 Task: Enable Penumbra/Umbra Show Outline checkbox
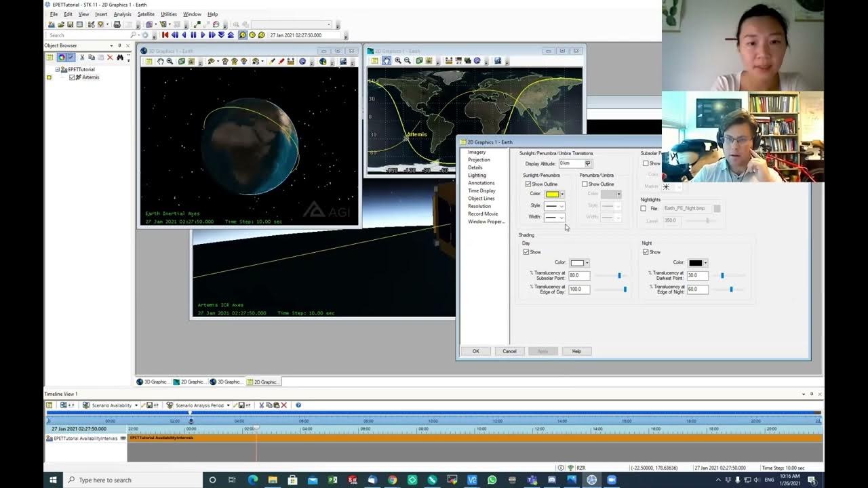coord(585,184)
